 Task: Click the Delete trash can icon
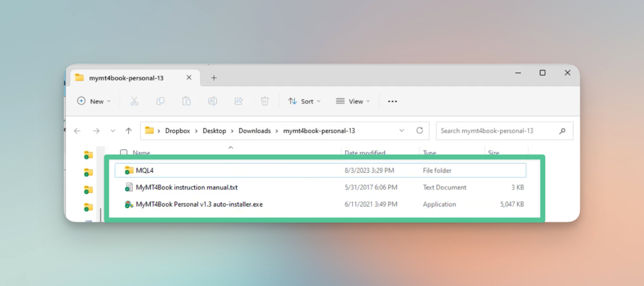pos(265,101)
